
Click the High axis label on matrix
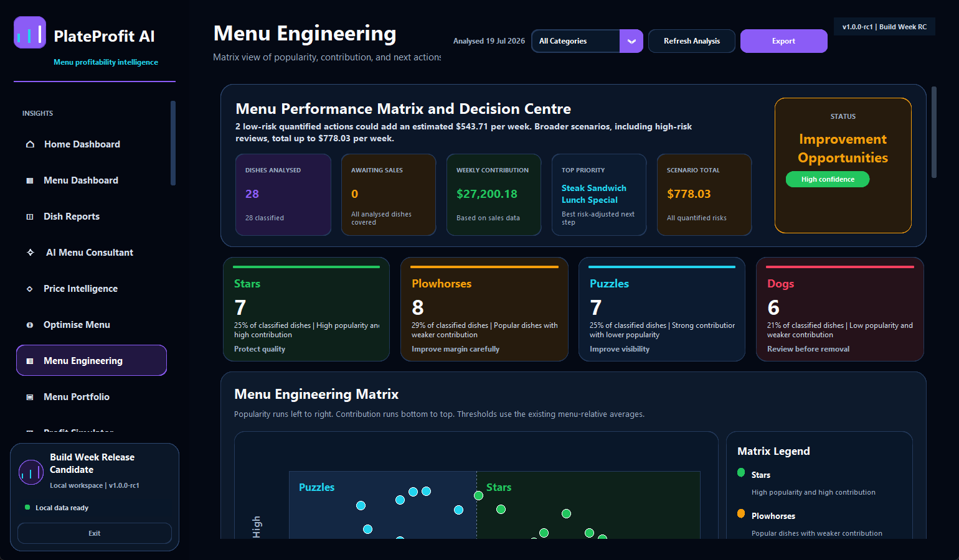coord(257,526)
